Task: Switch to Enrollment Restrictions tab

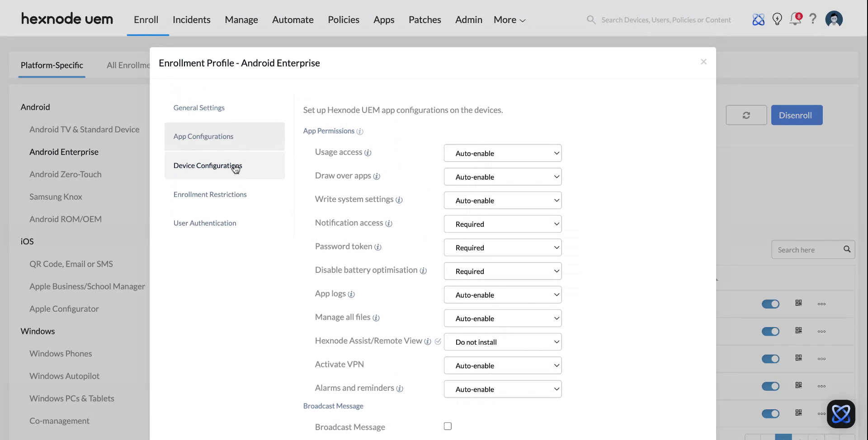Action: pos(210,194)
